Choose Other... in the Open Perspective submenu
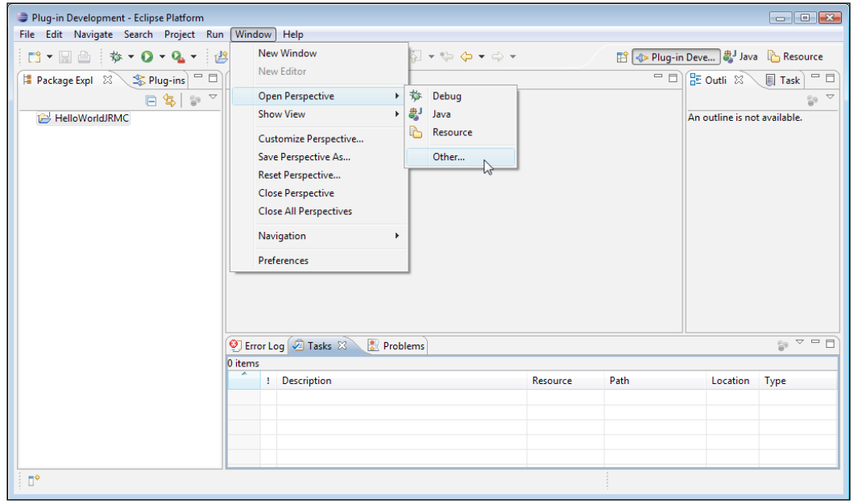Screen dimensions: 858x504 pos(461,157)
